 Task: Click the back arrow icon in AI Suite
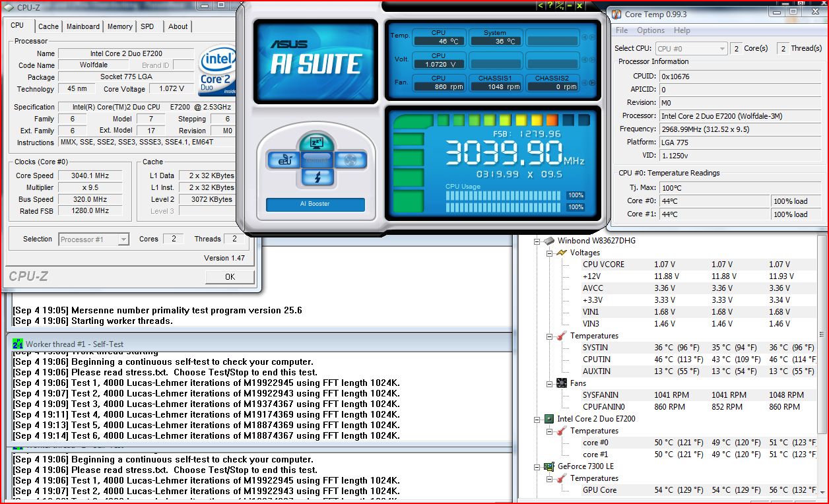click(x=541, y=5)
